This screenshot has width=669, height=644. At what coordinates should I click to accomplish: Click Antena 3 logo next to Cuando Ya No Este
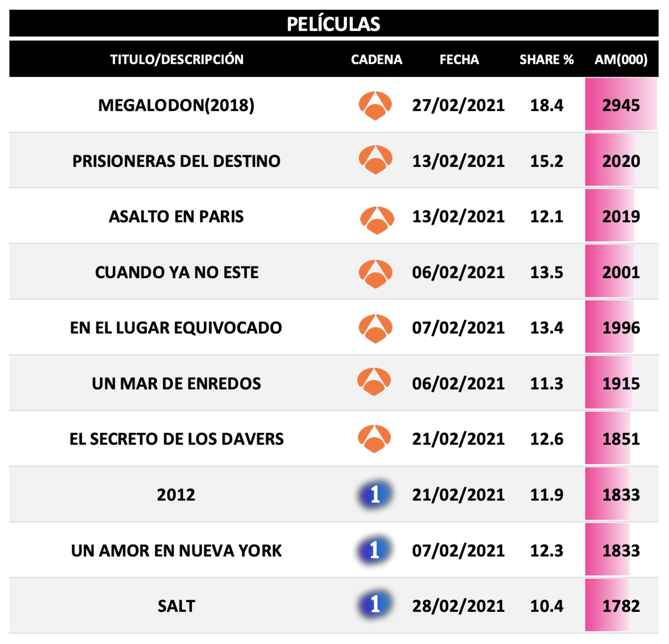pyautogui.click(x=375, y=274)
